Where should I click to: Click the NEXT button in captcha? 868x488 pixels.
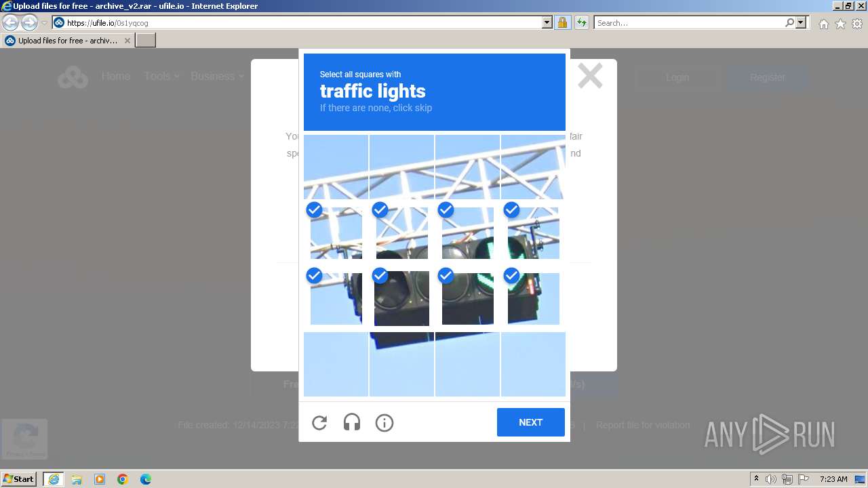pos(531,422)
